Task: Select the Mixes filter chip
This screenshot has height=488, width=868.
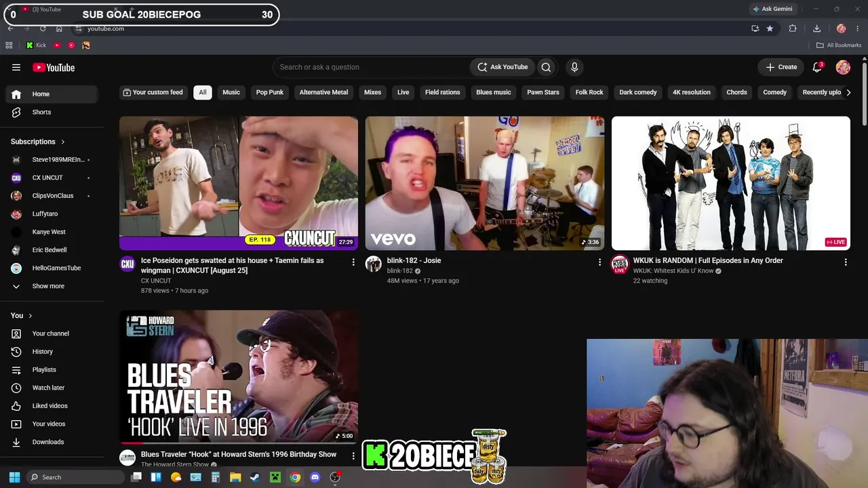Action: pos(372,92)
